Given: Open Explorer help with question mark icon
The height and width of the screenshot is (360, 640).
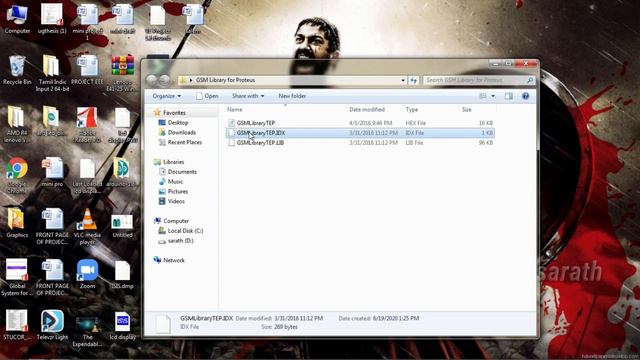Looking at the screenshot, I should pyautogui.click(x=525, y=96).
